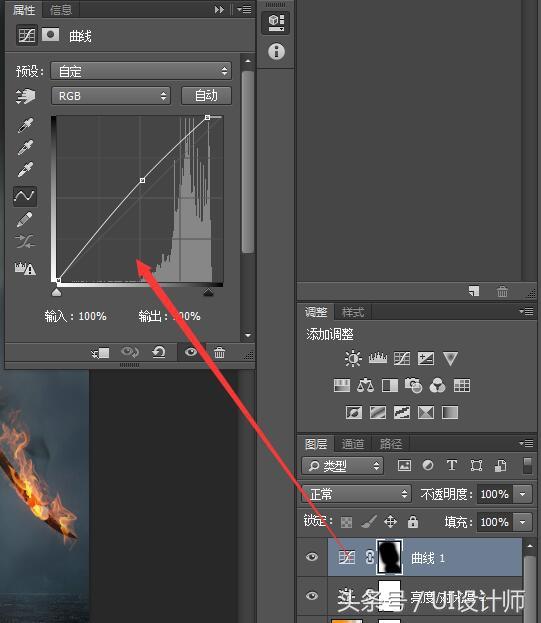
Task: Click the histogram warning recalculate icon
Action: click(25, 269)
